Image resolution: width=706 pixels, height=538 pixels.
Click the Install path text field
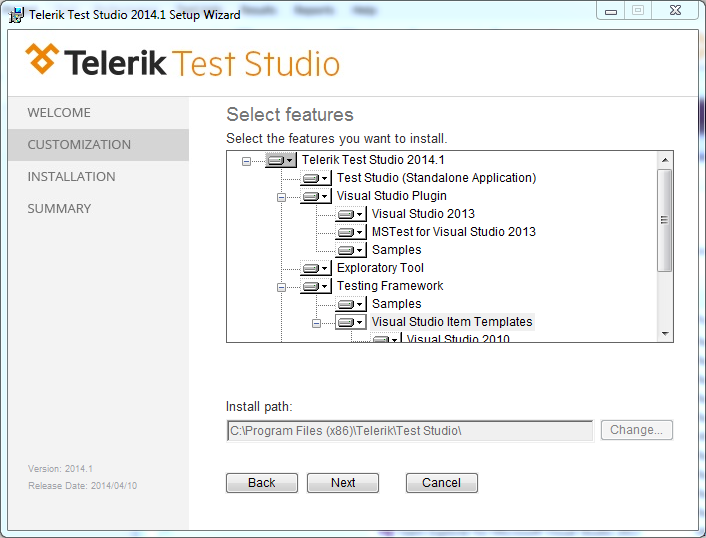tap(410, 431)
